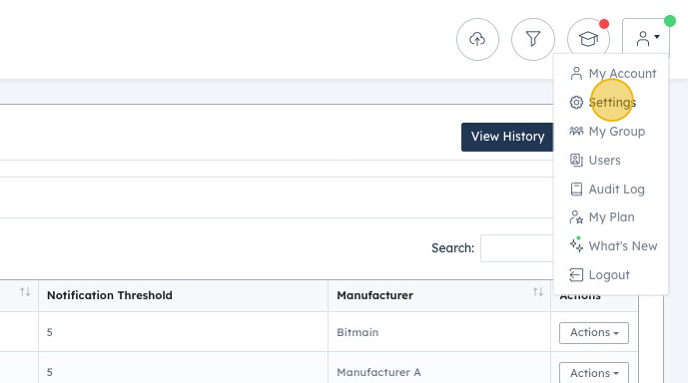Click the people icon beside My Group
Screen dimensions: 688x383
(x=576, y=131)
